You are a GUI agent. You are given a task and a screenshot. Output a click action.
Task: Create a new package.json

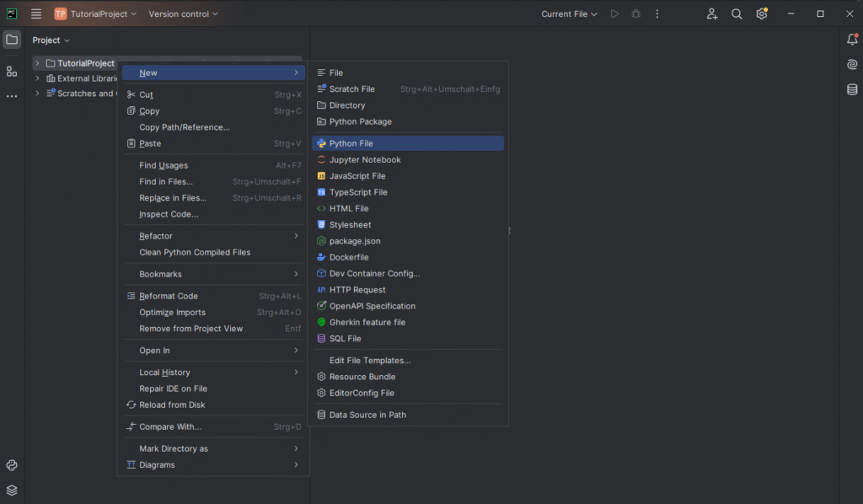click(408, 241)
